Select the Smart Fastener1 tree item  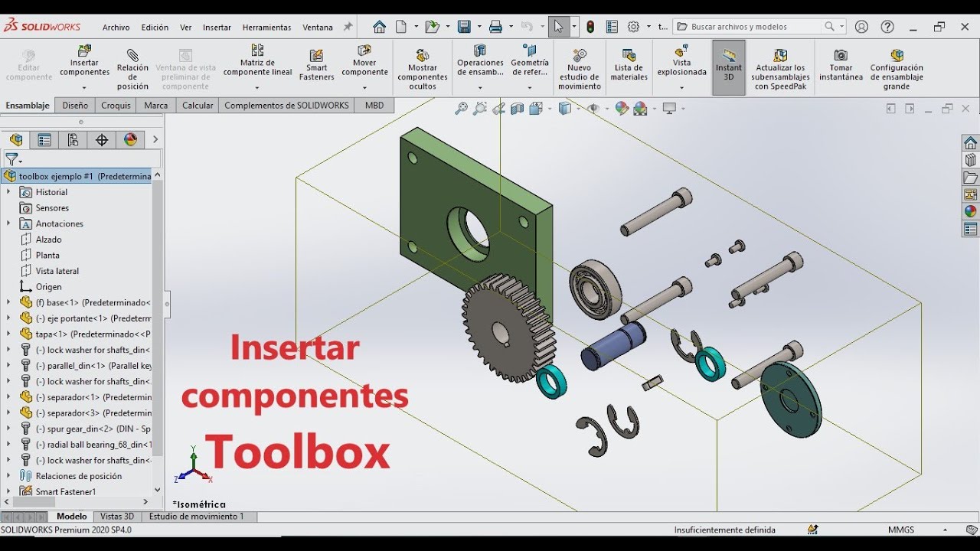66,492
